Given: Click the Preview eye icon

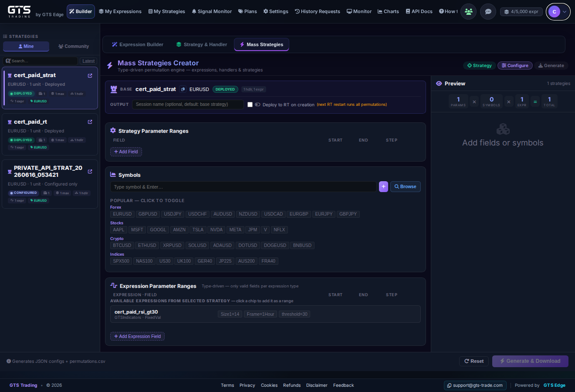Looking at the screenshot, I should 439,84.
